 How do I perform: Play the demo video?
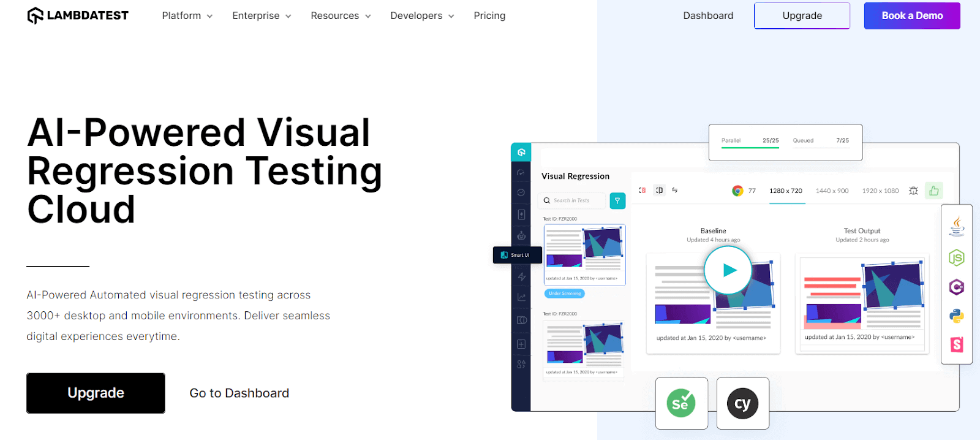tap(728, 270)
